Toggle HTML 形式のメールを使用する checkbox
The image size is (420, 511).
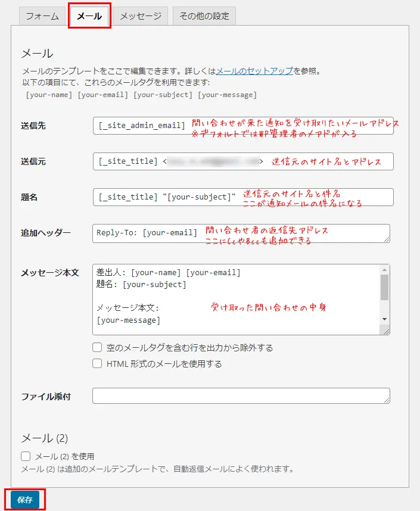(97, 363)
